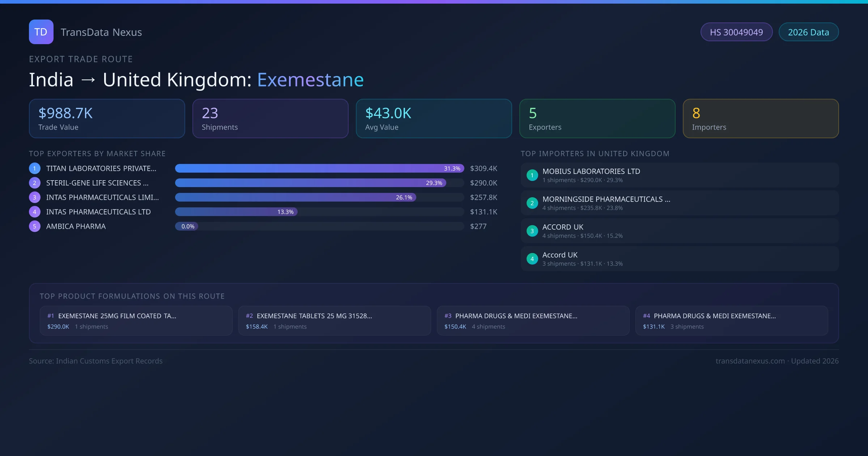The height and width of the screenshot is (456, 868).
Task: Click the HS 30049049 pill badge
Action: pos(736,32)
